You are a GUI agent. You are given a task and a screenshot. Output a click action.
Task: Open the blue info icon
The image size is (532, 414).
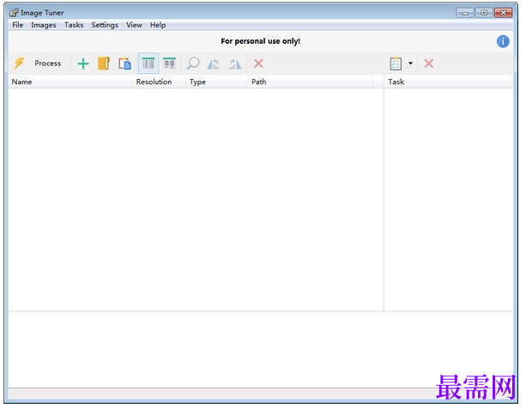[503, 41]
